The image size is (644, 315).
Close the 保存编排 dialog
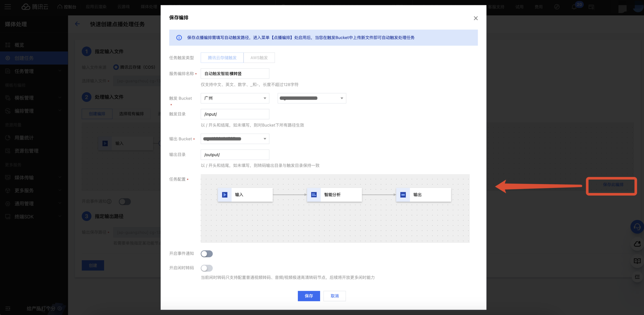tap(476, 18)
